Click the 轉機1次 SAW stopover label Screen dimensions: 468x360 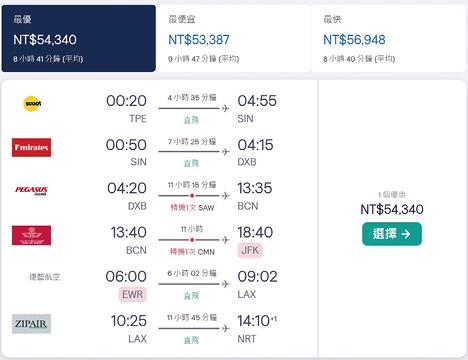click(192, 208)
